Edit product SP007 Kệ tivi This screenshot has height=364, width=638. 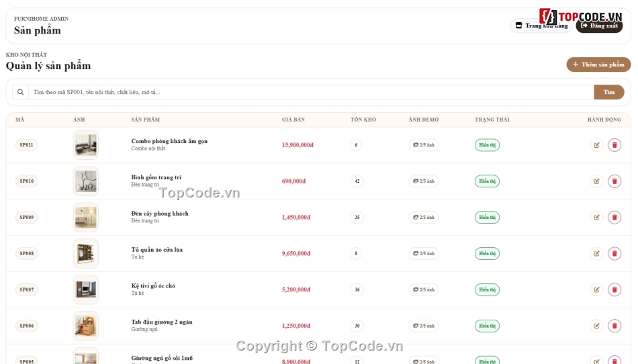click(x=596, y=289)
